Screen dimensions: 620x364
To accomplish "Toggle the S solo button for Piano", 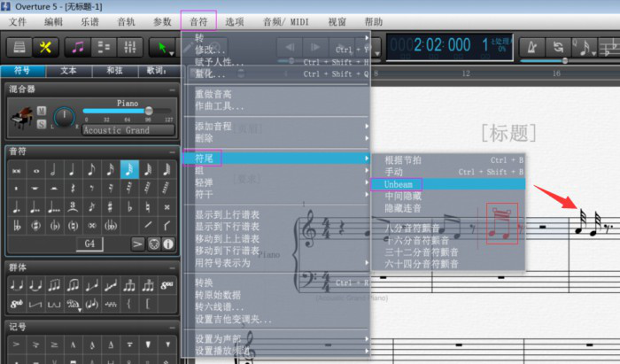I will coord(42,123).
